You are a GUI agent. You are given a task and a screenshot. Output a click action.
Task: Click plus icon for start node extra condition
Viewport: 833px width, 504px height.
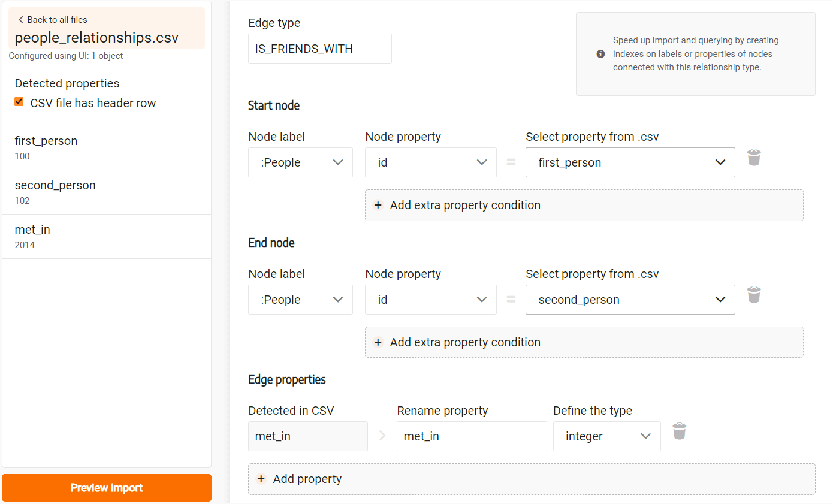378,205
